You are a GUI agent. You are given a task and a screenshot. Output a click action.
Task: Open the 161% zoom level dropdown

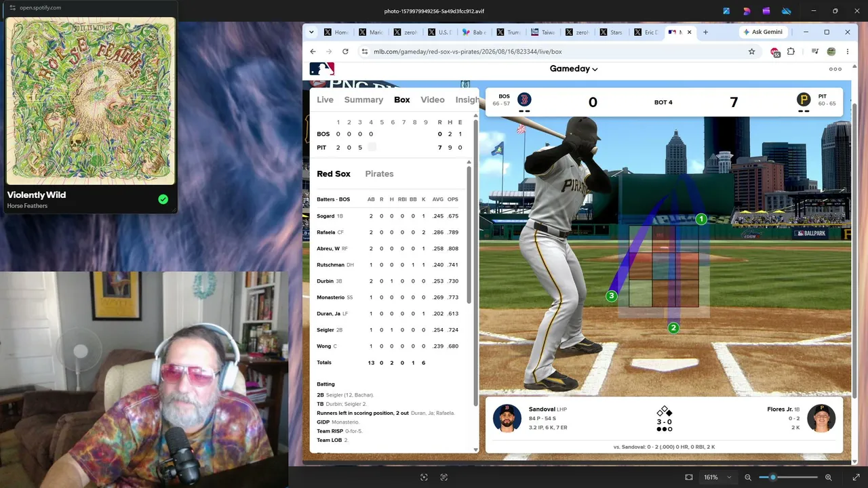(x=717, y=477)
